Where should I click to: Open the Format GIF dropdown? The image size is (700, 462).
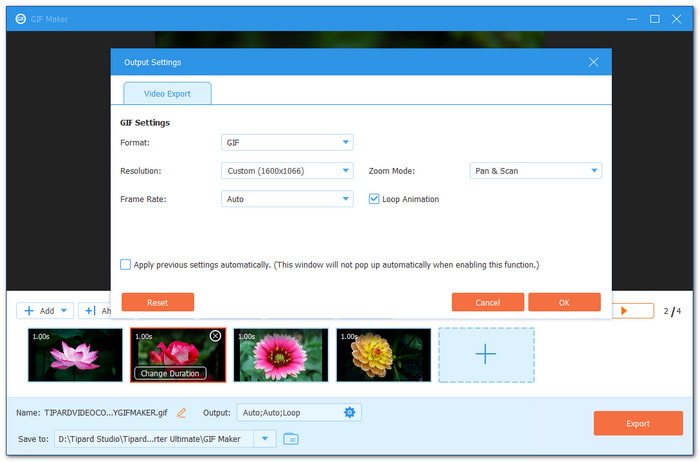287,142
